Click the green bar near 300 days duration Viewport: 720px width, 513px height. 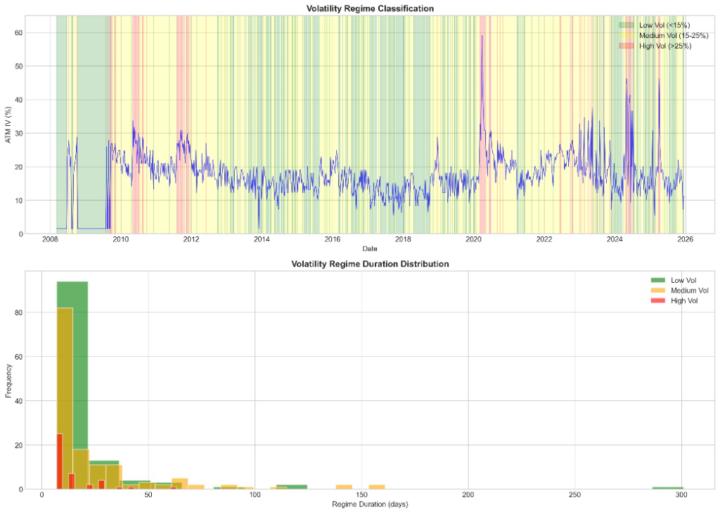click(x=668, y=488)
